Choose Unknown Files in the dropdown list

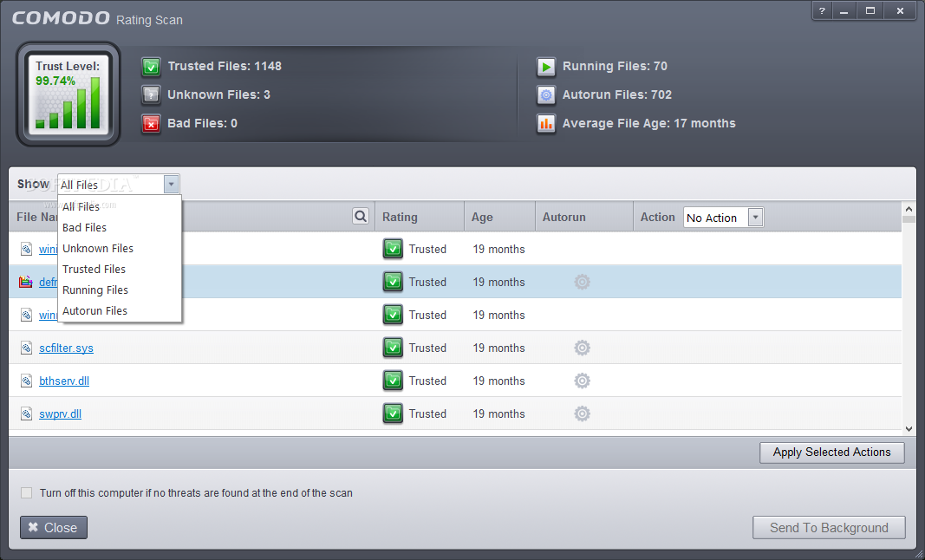98,248
